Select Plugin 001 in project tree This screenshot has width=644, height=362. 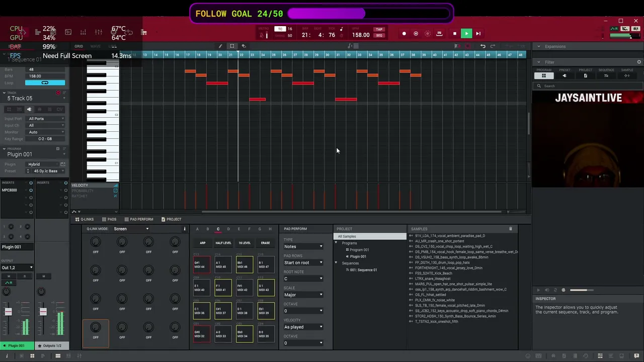coord(358,256)
